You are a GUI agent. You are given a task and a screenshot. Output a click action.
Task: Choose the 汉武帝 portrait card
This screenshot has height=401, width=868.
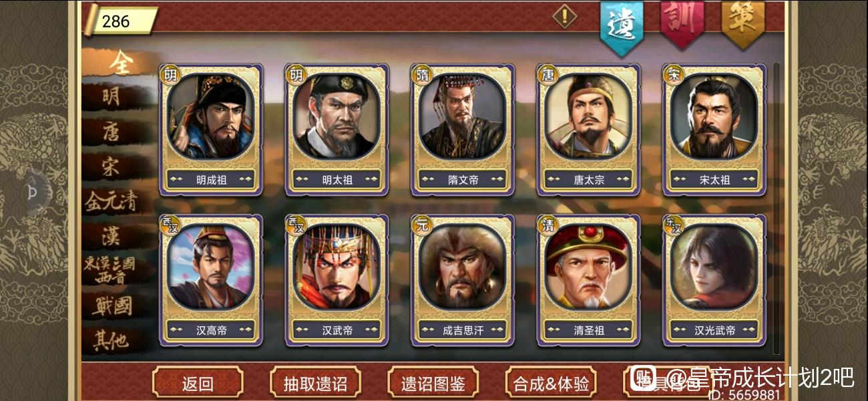[x=337, y=280]
